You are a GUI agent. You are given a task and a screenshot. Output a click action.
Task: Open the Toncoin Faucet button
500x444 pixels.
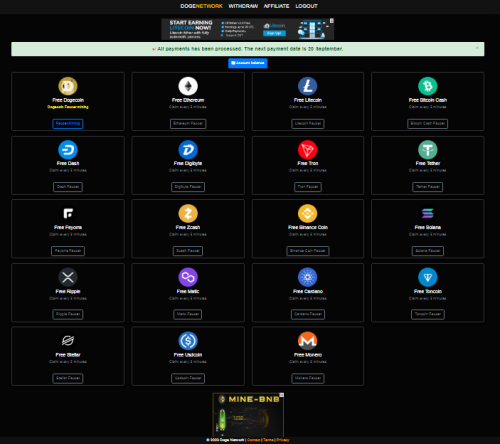click(428, 314)
